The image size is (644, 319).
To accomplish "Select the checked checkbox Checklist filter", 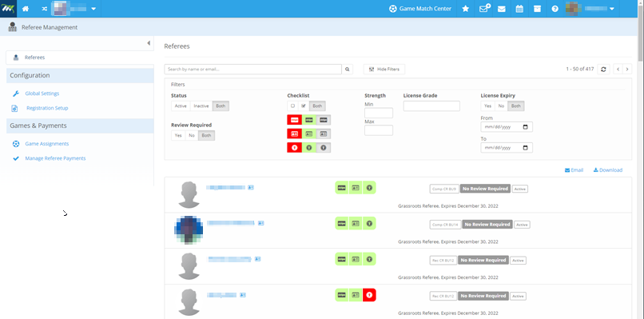I will pyautogui.click(x=304, y=106).
